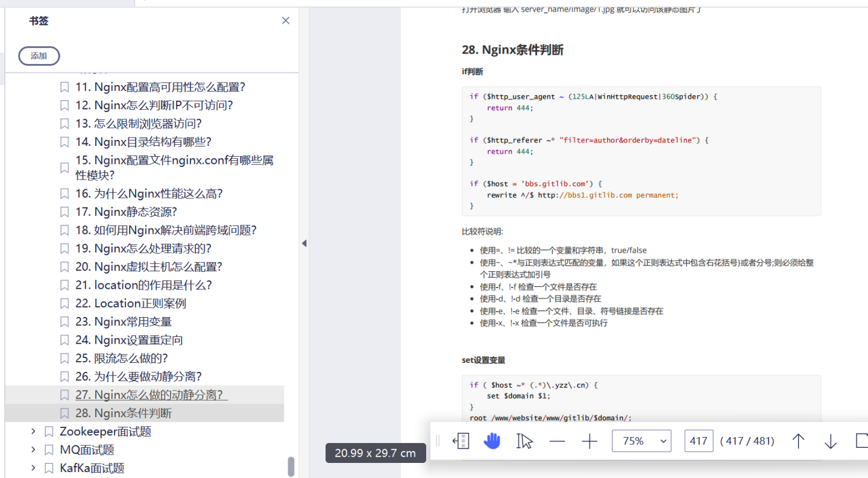868x478 pixels.
Task: Collapse the sidebar using the left arrow handle
Action: point(304,244)
